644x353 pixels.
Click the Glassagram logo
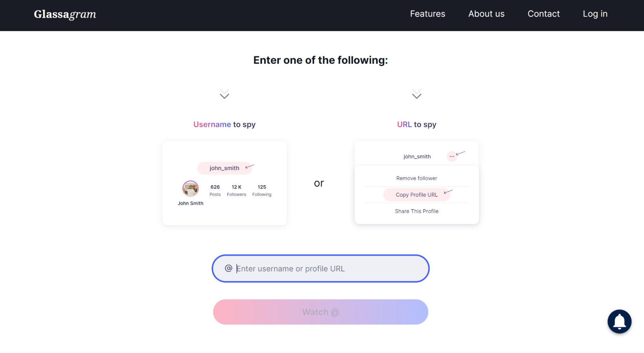(x=65, y=14)
